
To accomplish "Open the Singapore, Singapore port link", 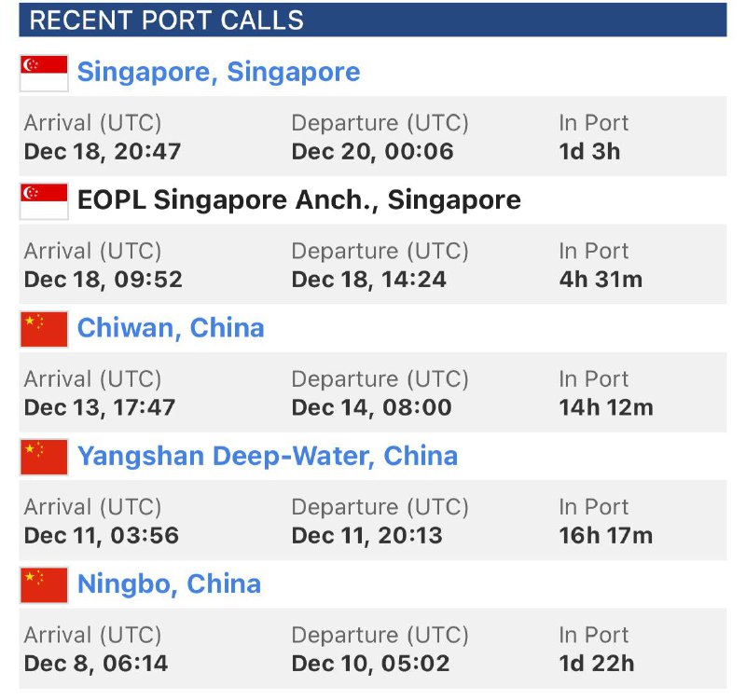I will pyautogui.click(x=218, y=72).
